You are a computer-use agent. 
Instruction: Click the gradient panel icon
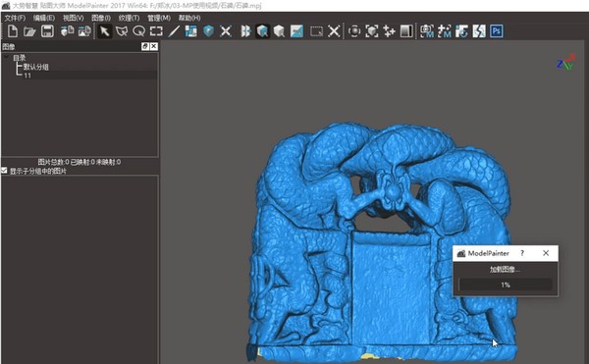[x=406, y=31]
